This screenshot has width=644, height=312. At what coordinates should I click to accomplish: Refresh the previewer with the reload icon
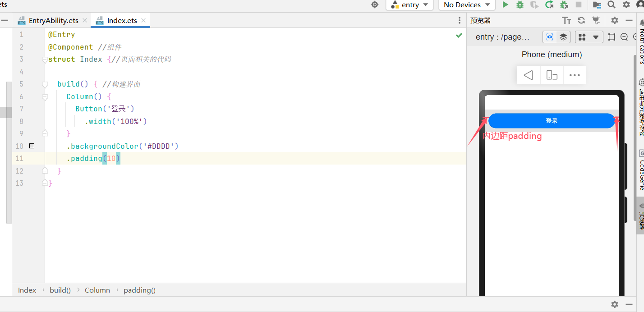click(581, 20)
